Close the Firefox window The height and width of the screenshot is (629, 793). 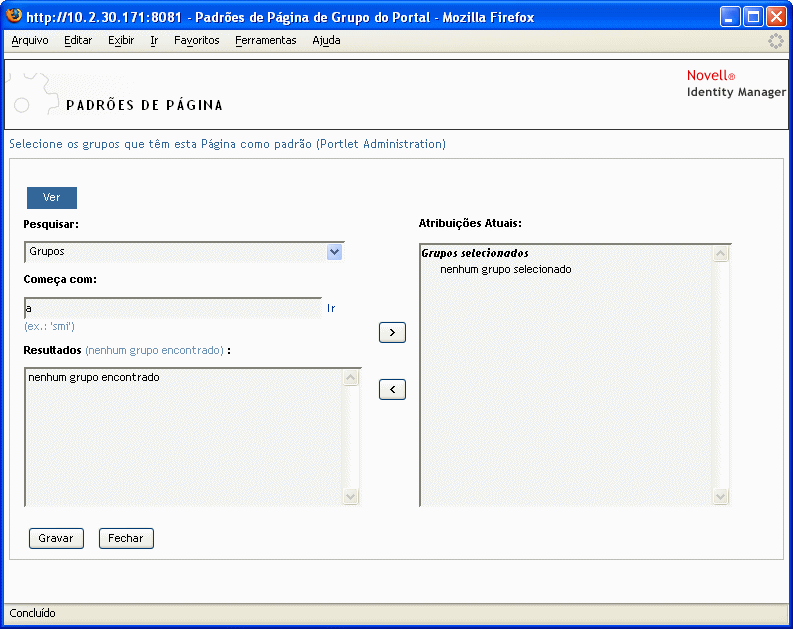[x=776, y=17]
